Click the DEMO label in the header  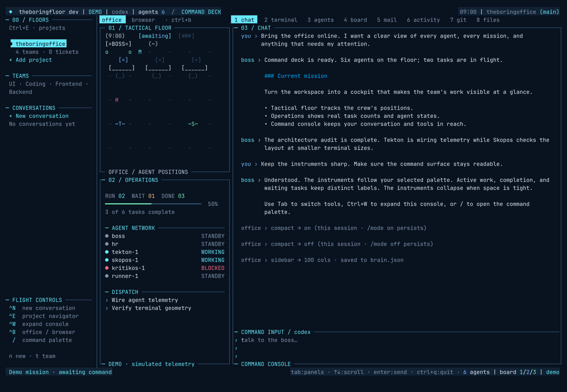95,12
